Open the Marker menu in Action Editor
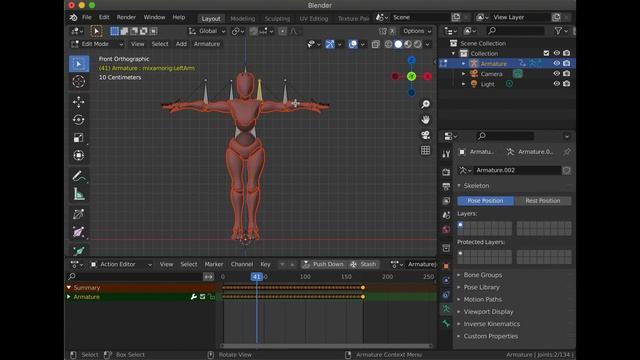Screen dimensions: 640x360 point(214,264)
